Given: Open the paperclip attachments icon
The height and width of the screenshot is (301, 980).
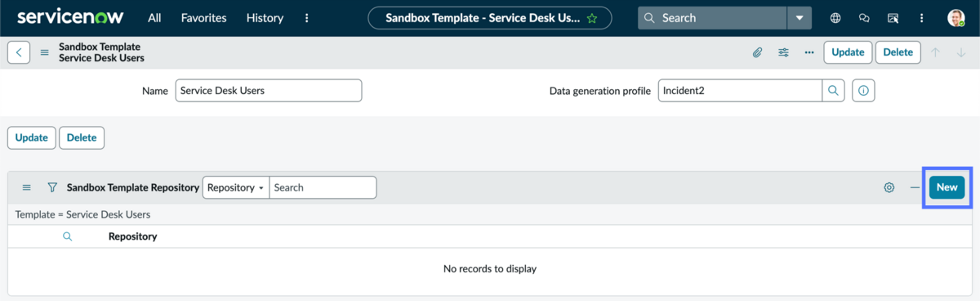Looking at the screenshot, I should [x=757, y=52].
